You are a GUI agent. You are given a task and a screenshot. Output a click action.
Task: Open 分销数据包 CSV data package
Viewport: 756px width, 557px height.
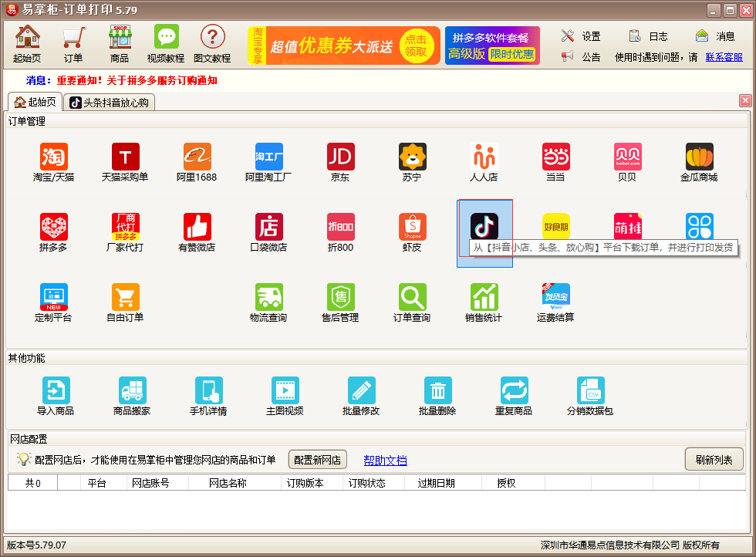[590, 397]
